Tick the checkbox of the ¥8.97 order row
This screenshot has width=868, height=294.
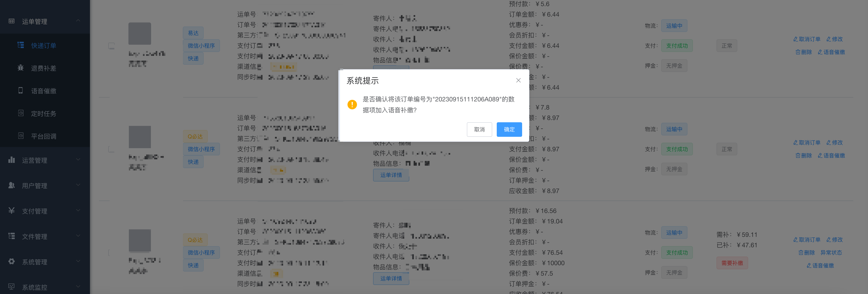(111, 149)
